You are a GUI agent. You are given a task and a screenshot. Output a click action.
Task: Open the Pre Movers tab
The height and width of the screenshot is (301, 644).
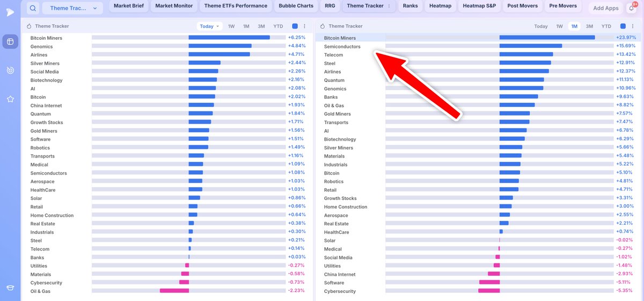click(563, 6)
